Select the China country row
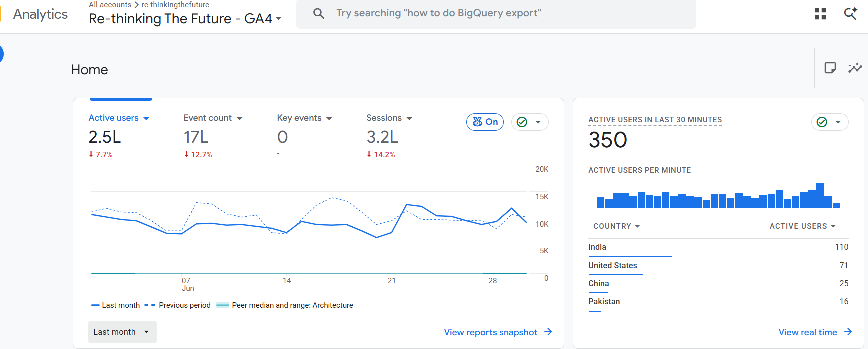This screenshot has height=349, width=868. pos(718,284)
